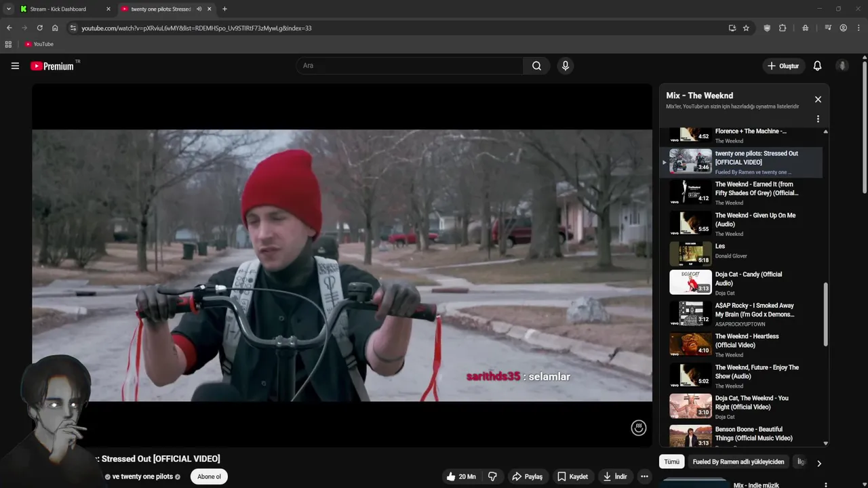Open a new browser tab
The width and height of the screenshot is (868, 488).
point(224,9)
